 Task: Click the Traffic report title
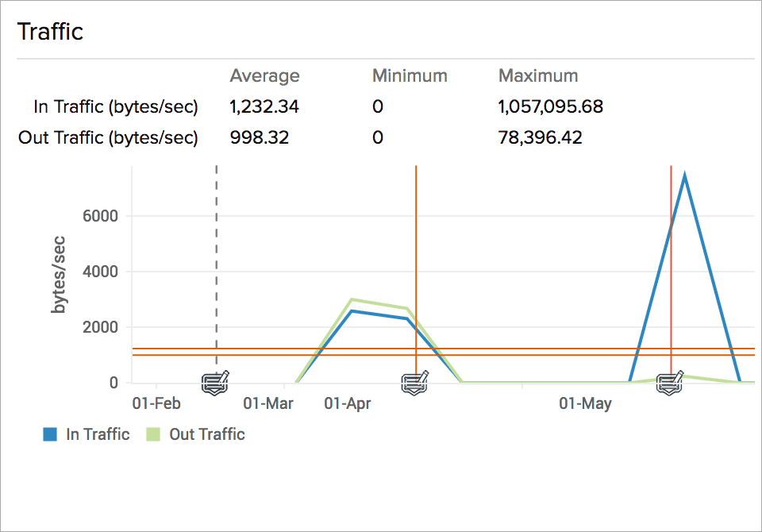(51, 32)
